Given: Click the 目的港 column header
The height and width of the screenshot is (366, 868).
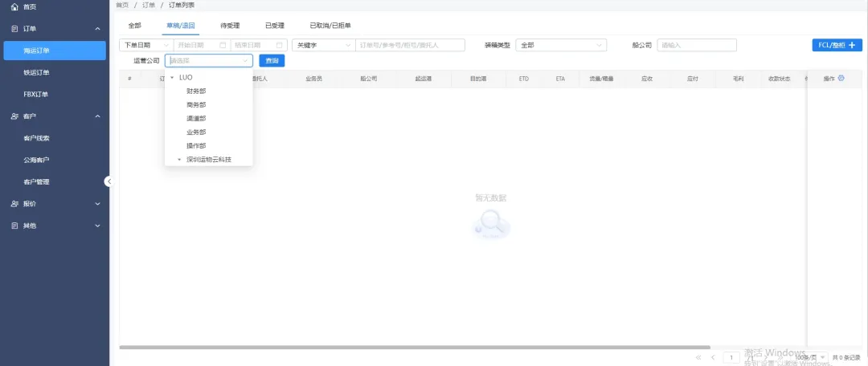Looking at the screenshot, I should click(x=478, y=79).
